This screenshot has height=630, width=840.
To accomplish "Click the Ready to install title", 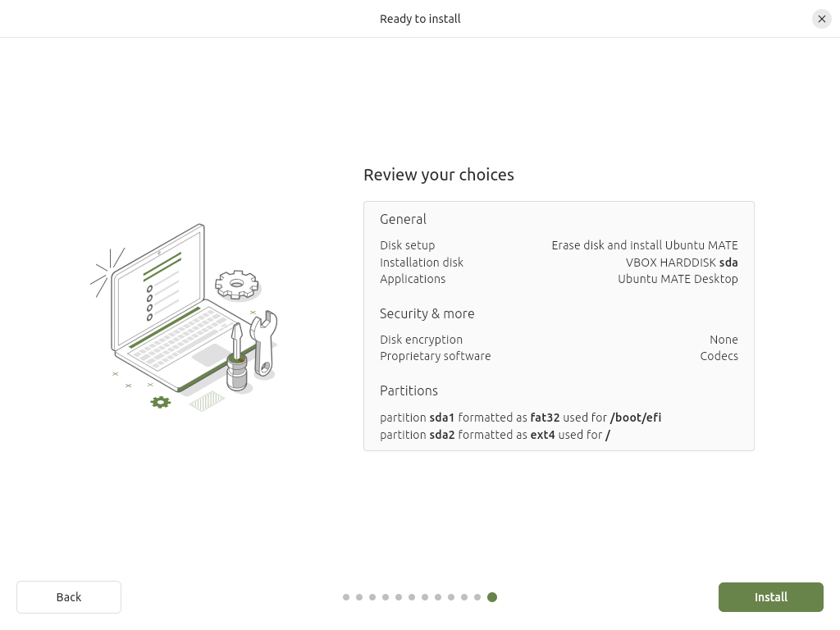I will 420,19.
